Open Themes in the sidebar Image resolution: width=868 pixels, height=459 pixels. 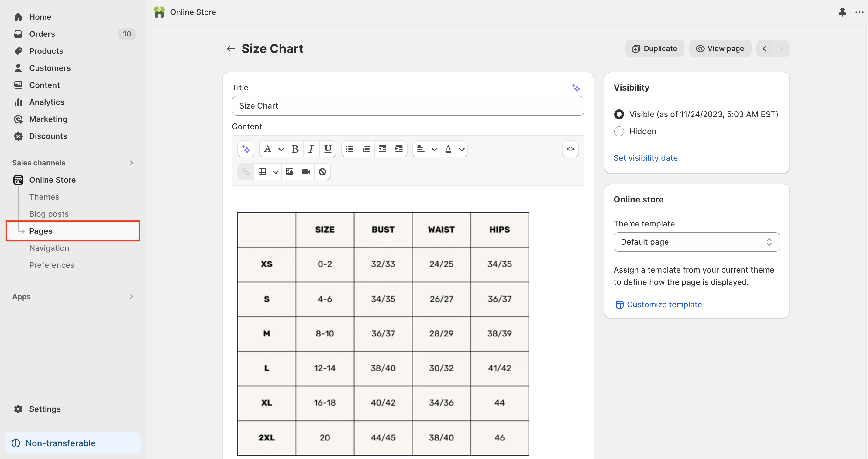pos(44,197)
